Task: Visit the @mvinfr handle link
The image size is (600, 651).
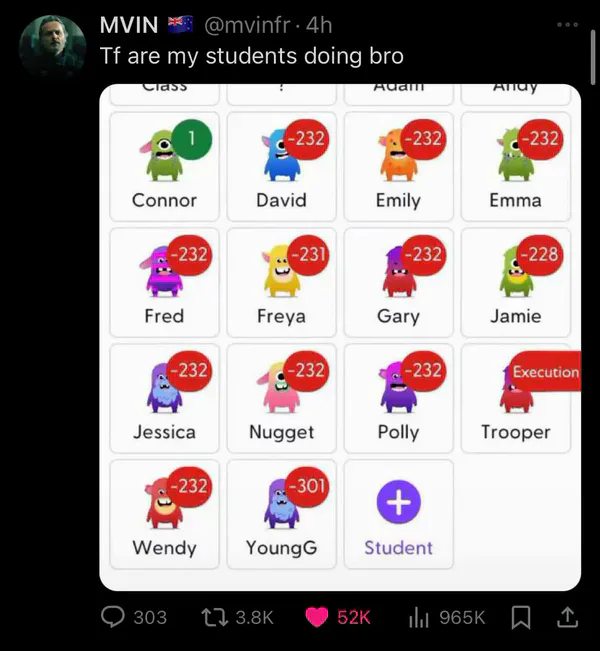Action: point(247,25)
